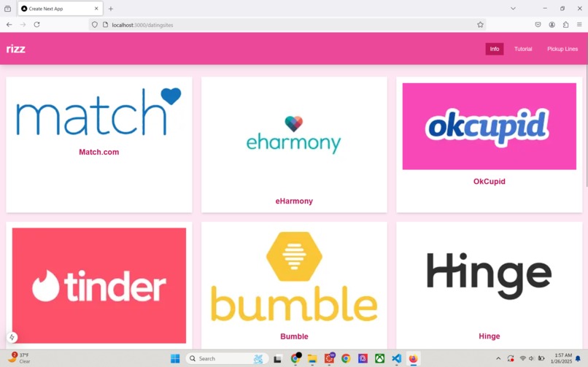Open the Wi-Fi network tray icon
The height and width of the screenshot is (367, 588).
point(523,359)
